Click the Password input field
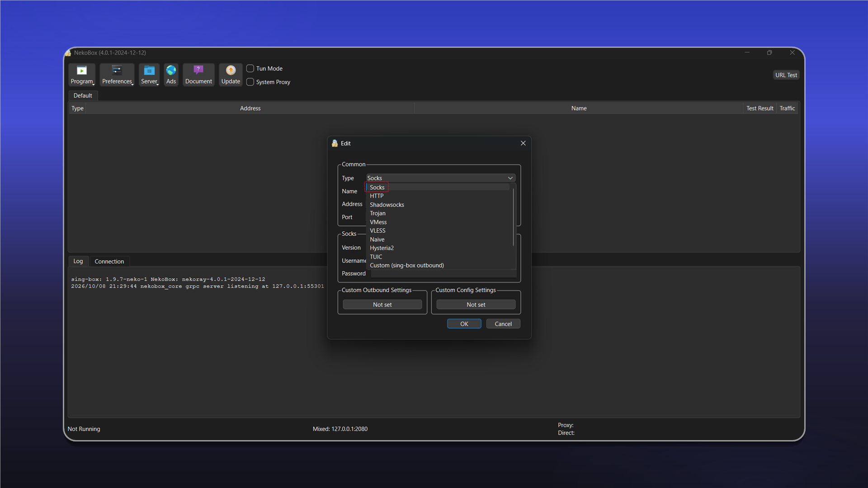868x488 pixels. 443,274
